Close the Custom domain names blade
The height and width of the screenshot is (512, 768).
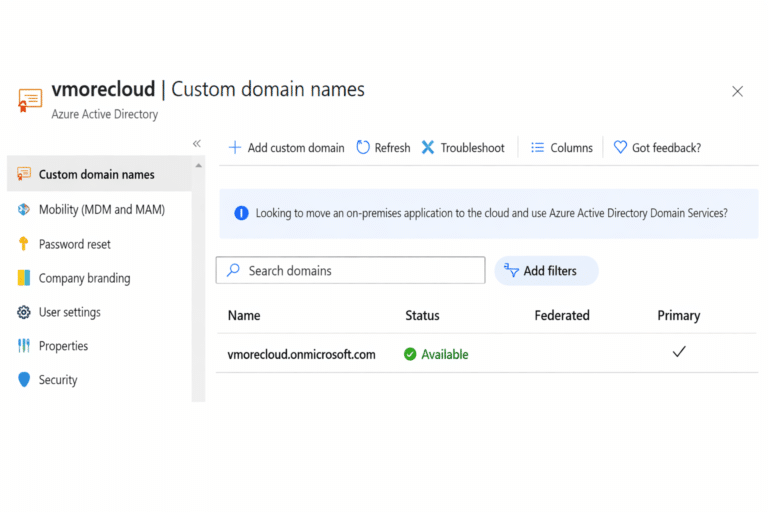[x=737, y=91]
